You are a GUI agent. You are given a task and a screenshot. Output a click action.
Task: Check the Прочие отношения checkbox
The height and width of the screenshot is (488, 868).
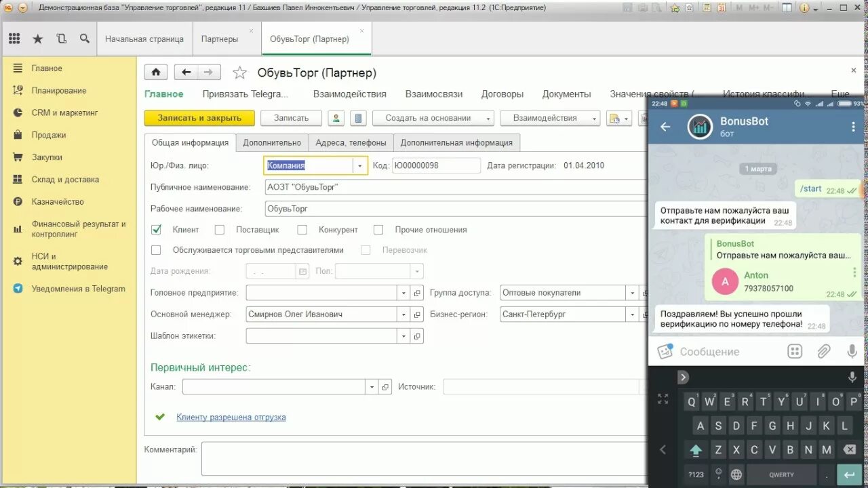(x=378, y=230)
